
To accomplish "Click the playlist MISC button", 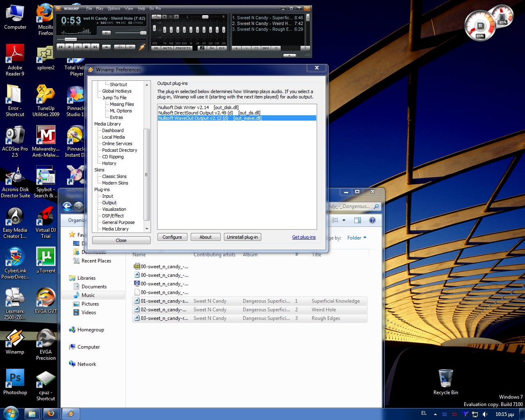I will point(266,48).
